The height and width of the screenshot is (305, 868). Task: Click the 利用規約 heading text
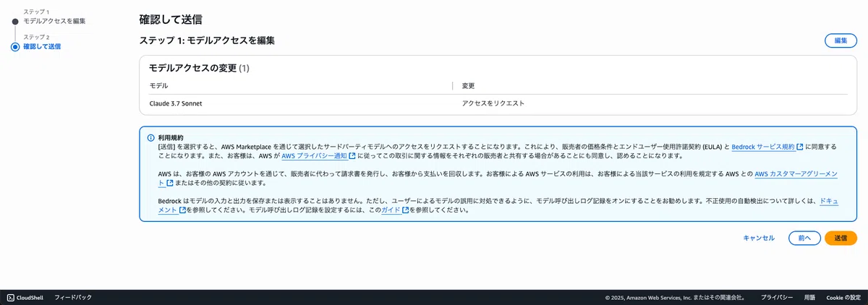click(x=171, y=137)
